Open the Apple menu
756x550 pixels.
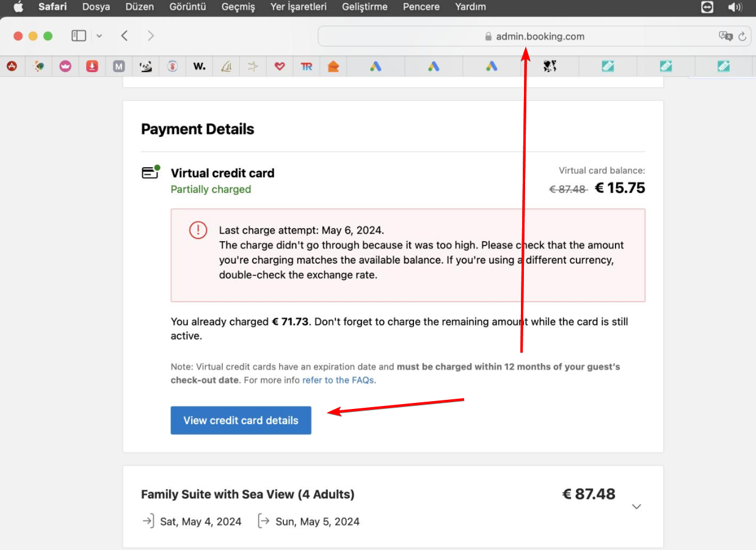click(18, 7)
